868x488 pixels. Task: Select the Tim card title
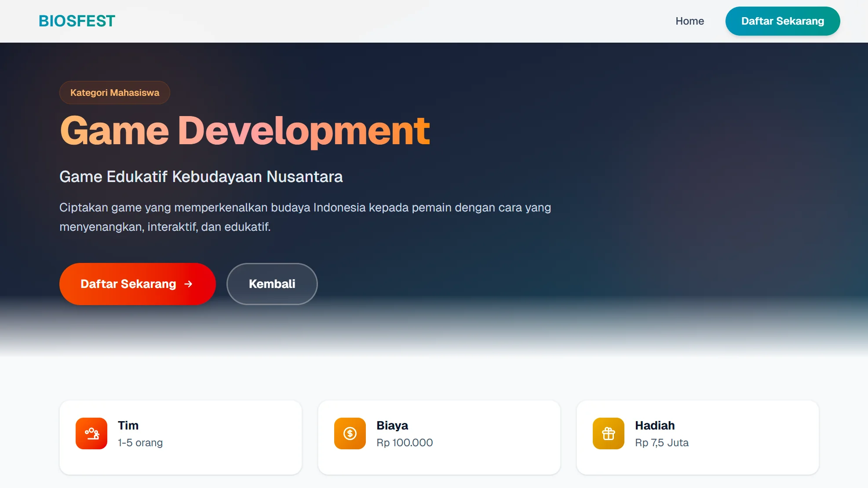pos(128,426)
